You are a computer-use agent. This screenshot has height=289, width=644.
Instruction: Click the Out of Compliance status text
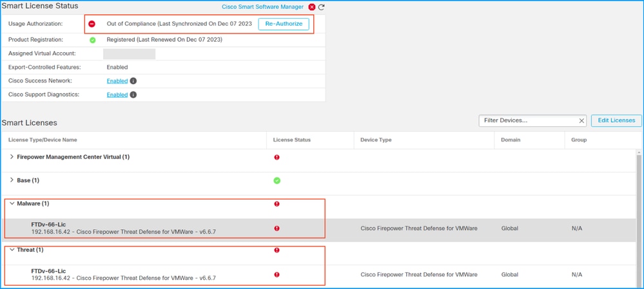point(179,24)
